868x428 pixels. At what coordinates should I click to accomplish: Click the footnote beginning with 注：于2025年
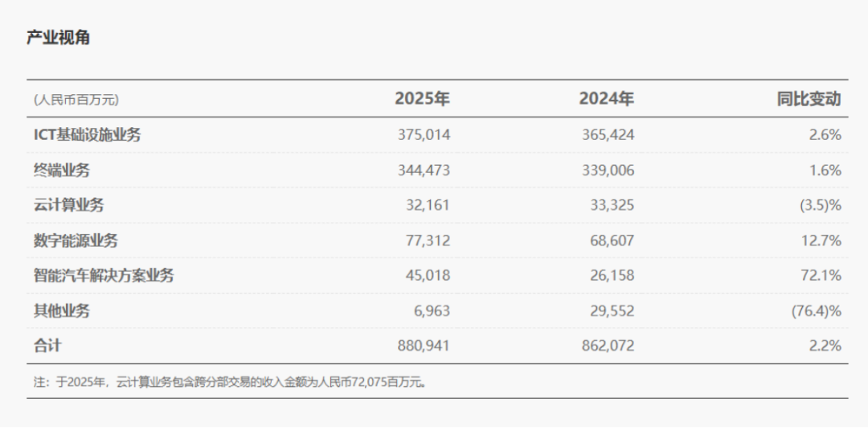(230, 382)
